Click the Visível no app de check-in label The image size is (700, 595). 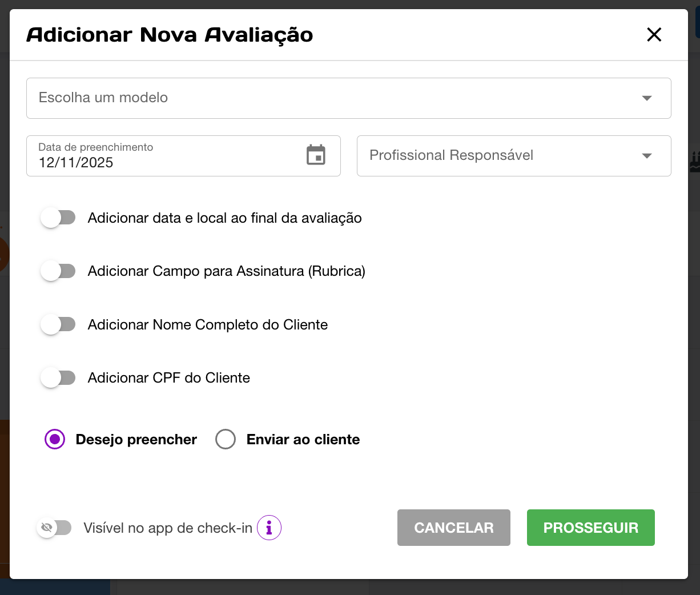[168, 528]
